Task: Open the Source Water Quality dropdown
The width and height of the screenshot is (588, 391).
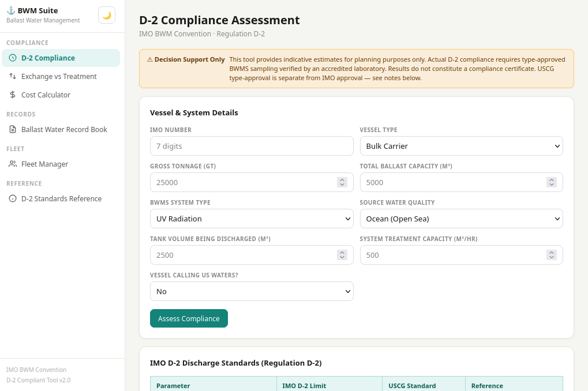Action: click(461, 219)
